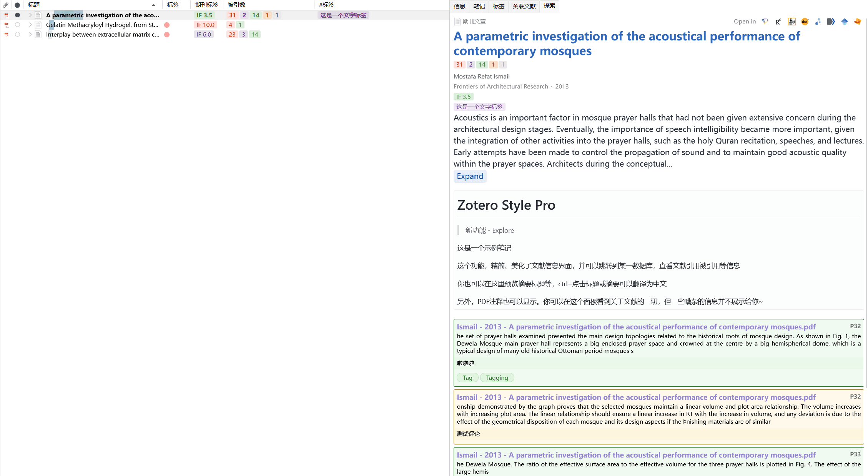This screenshot has width=868, height=476.
Task: Toggle the unread circle for Gelatin Methacryloyl Hydrogel
Action: click(x=17, y=24)
